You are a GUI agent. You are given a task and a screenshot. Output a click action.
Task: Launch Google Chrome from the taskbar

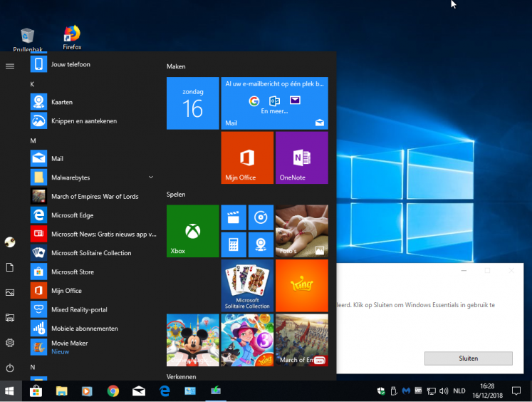pyautogui.click(x=113, y=391)
